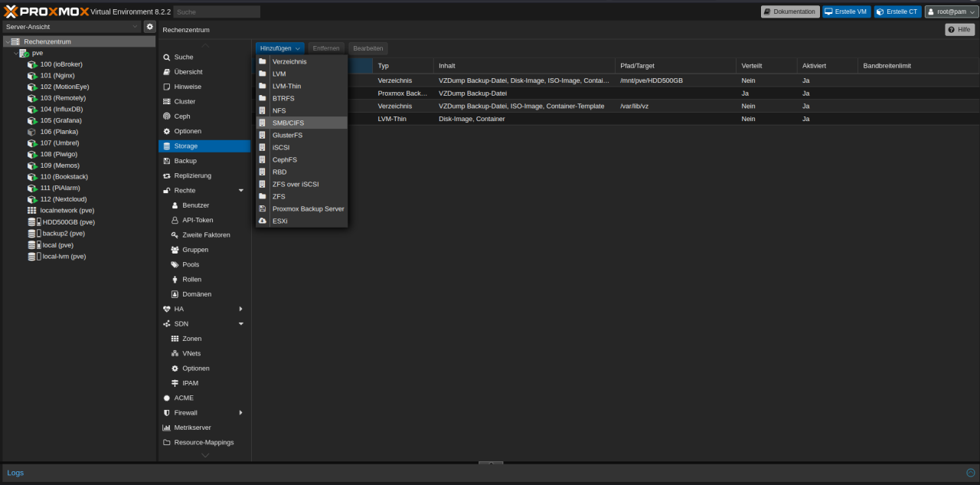Choose ZFS over iSCSI option
The width and height of the screenshot is (980, 485).
click(302, 184)
